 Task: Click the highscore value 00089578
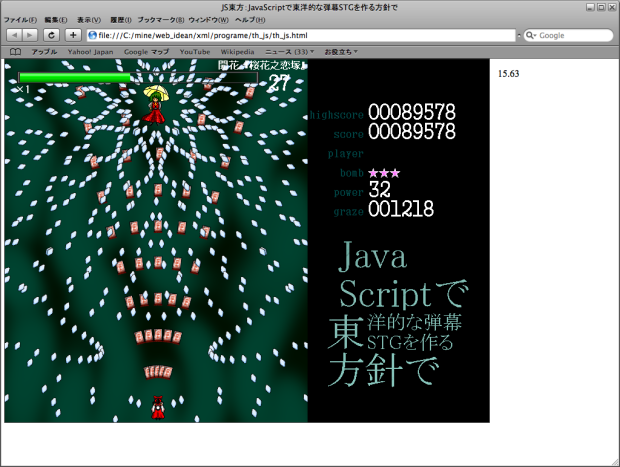(x=412, y=112)
